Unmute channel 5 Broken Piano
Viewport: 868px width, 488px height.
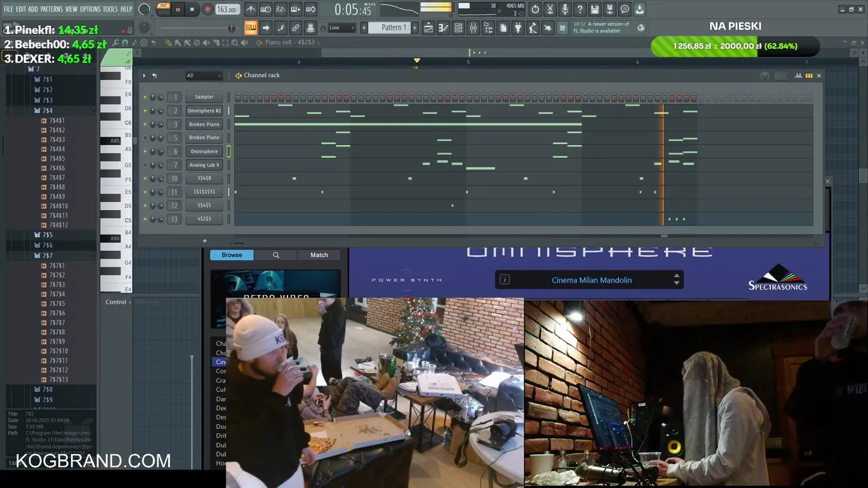click(144, 138)
